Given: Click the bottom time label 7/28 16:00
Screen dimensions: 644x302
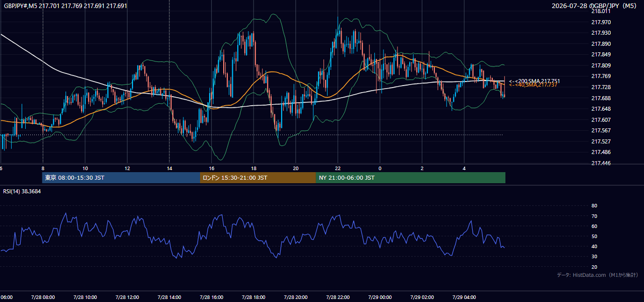Looking at the screenshot, I should click(211, 297).
